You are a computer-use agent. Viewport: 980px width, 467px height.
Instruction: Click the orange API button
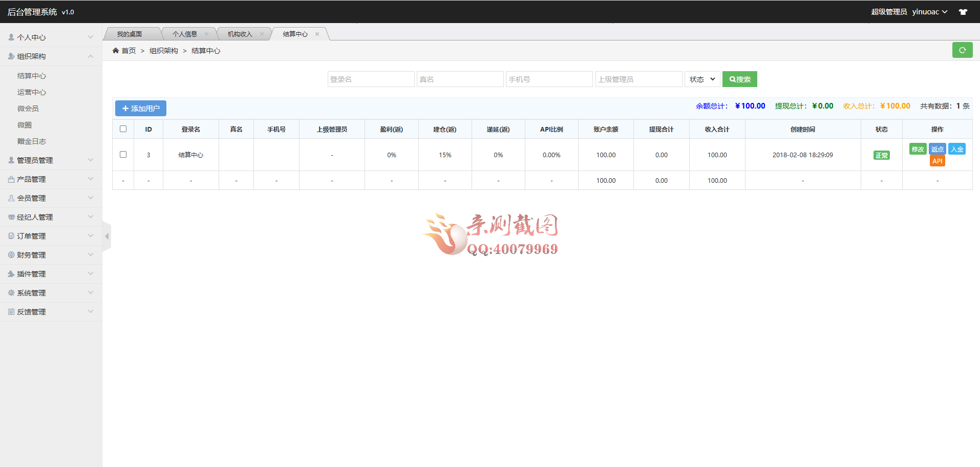(937, 161)
